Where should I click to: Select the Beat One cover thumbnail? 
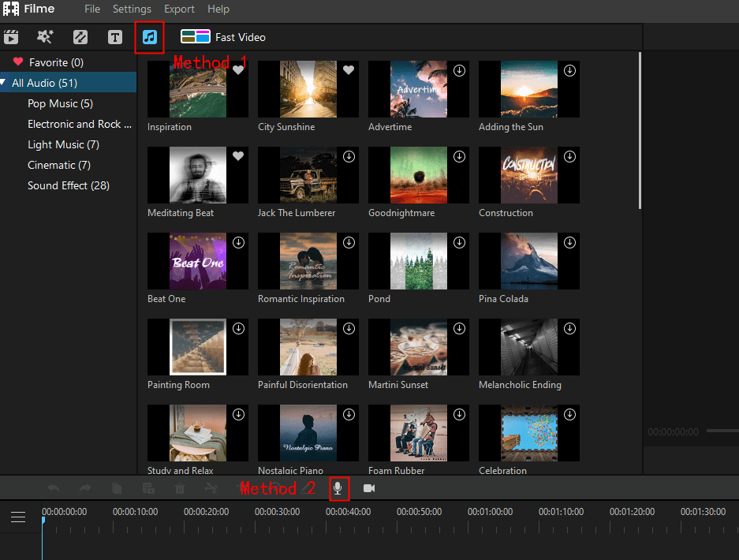point(198,261)
